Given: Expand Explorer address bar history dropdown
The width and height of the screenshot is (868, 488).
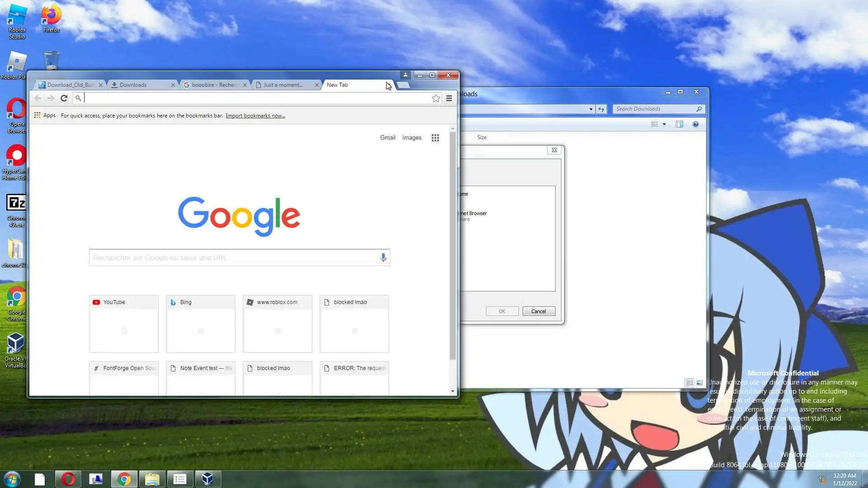Looking at the screenshot, I should point(591,109).
